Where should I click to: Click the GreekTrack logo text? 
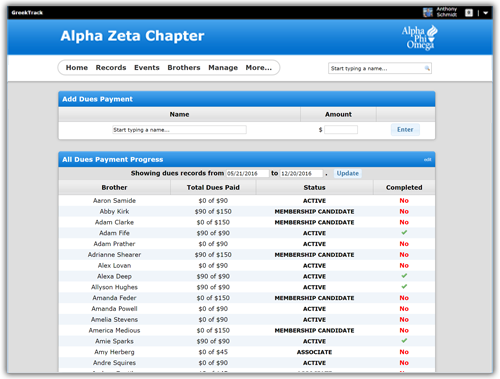point(27,13)
